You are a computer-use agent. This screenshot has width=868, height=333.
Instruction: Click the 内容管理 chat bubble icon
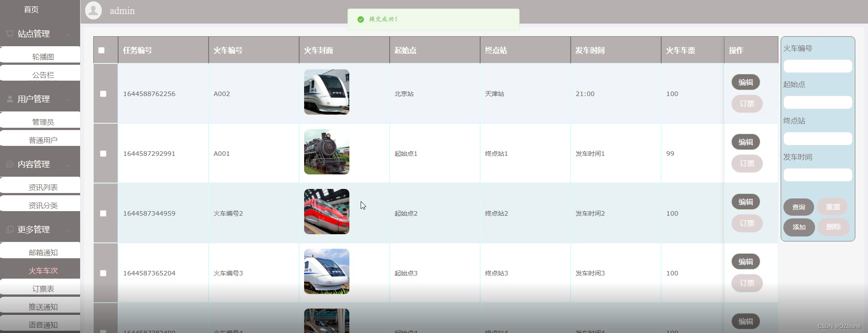pos(10,164)
